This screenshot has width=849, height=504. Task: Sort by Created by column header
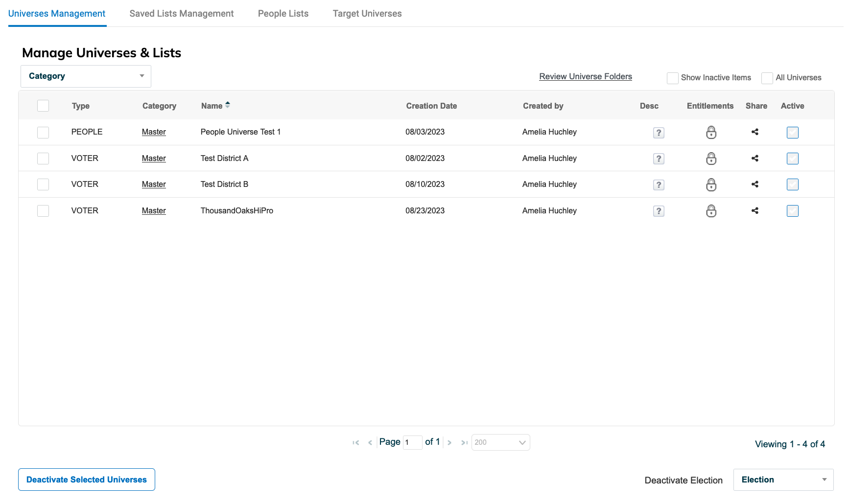coord(543,106)
